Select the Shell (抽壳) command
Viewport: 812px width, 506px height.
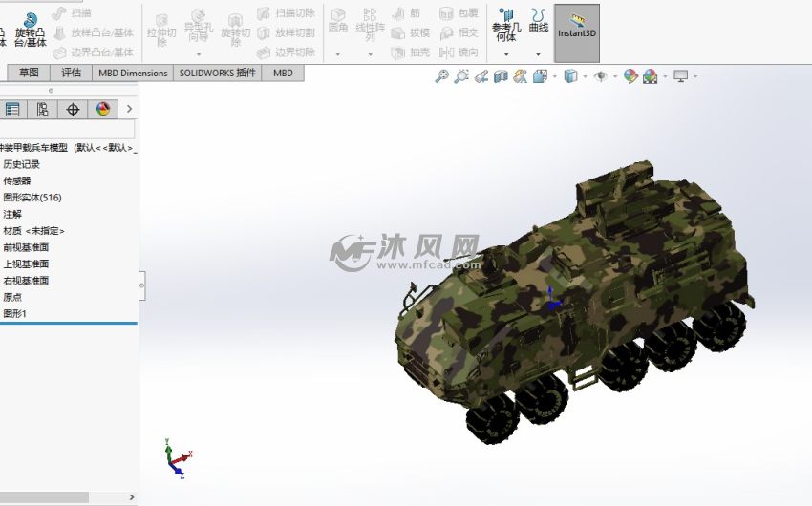411,53
